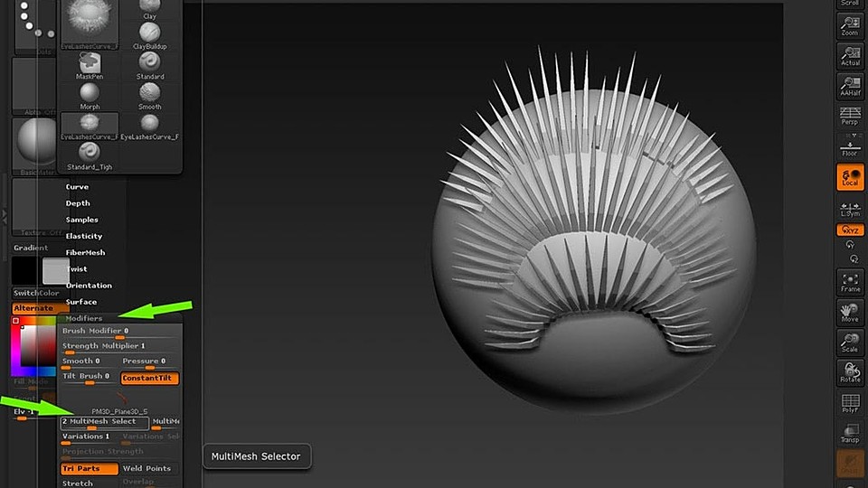Select the ClayBuildup brush
The height and width of the screenshot is (488, 868).
point(149,36)
